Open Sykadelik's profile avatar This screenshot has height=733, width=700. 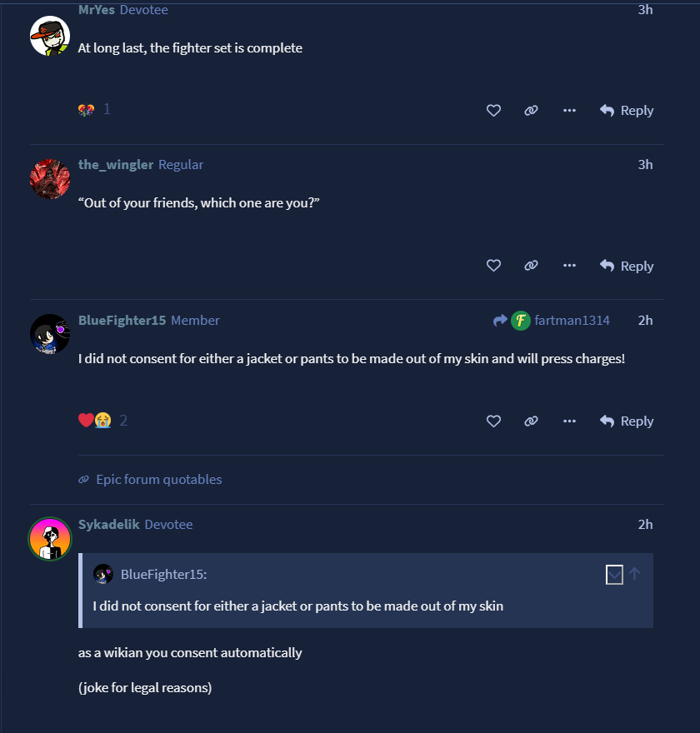[x=50, y=539]
